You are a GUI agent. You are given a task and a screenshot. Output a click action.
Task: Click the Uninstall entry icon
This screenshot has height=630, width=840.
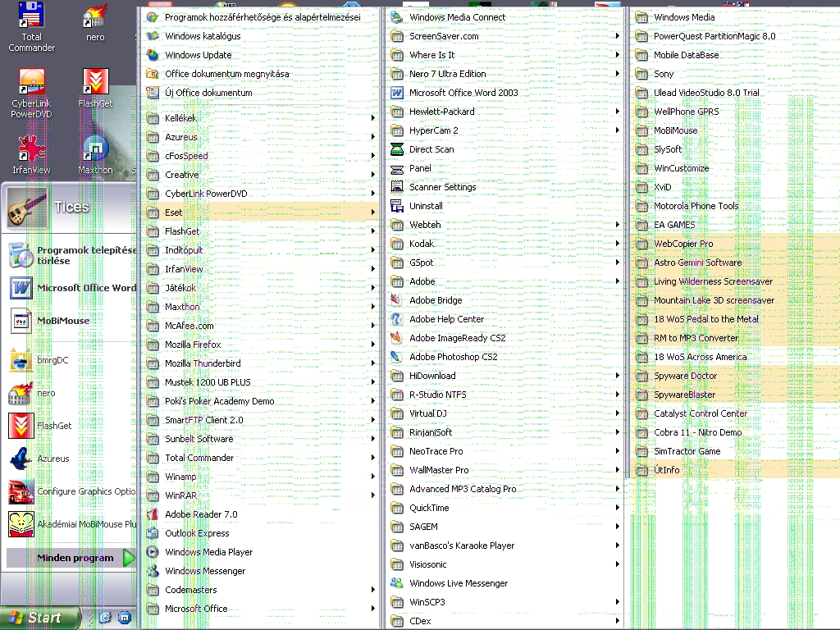[397, 206]
